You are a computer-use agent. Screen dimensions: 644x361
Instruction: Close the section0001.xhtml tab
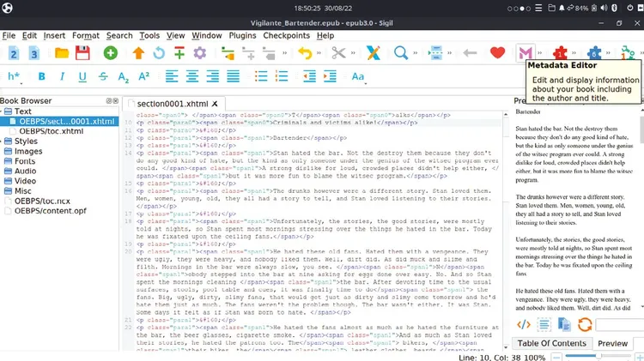tap(215, 104)
